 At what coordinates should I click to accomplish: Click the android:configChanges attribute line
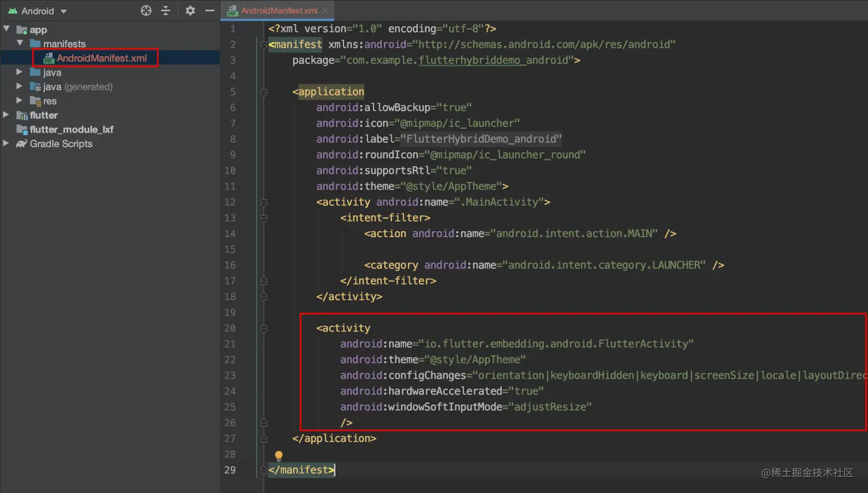tap(603, 376)
